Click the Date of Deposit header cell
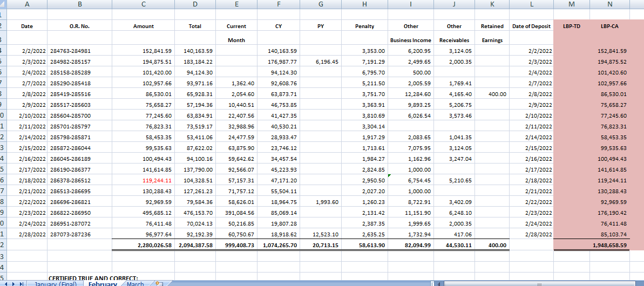 tap(532, 26)
